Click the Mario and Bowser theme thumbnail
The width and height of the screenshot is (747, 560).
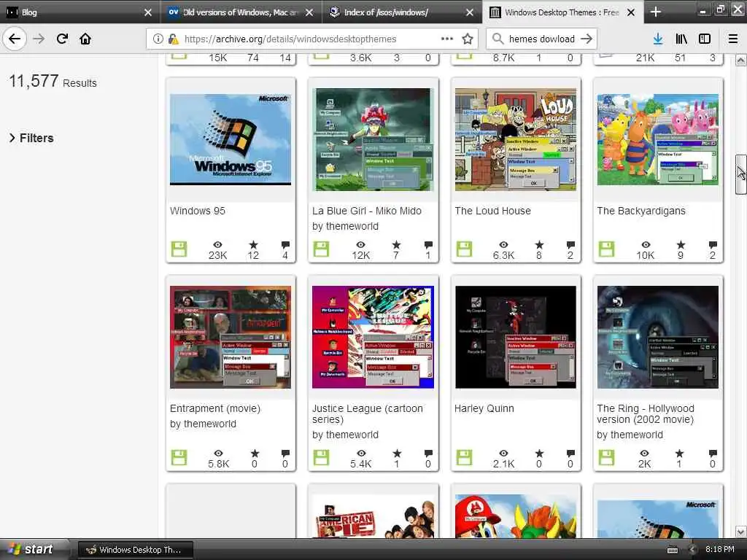(x=516, y=516)
